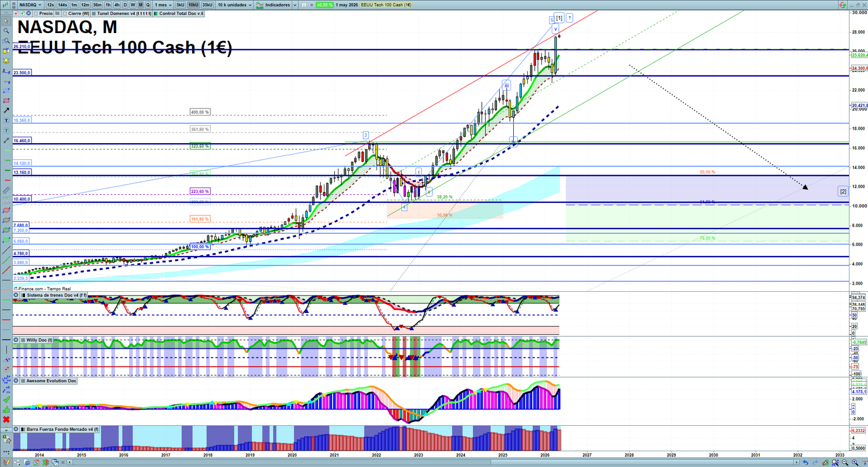
Task: Select the boxed T text tool
Action: pos(7,120)
